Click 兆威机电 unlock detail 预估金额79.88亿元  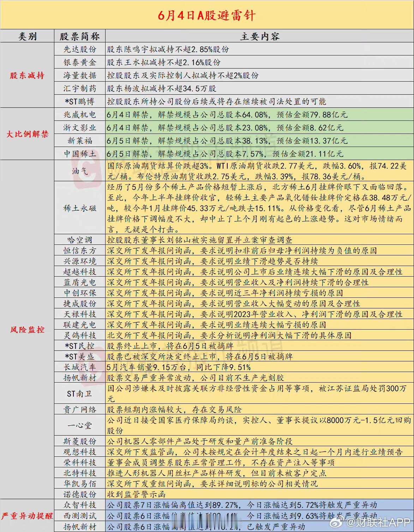tap(312, 115)
